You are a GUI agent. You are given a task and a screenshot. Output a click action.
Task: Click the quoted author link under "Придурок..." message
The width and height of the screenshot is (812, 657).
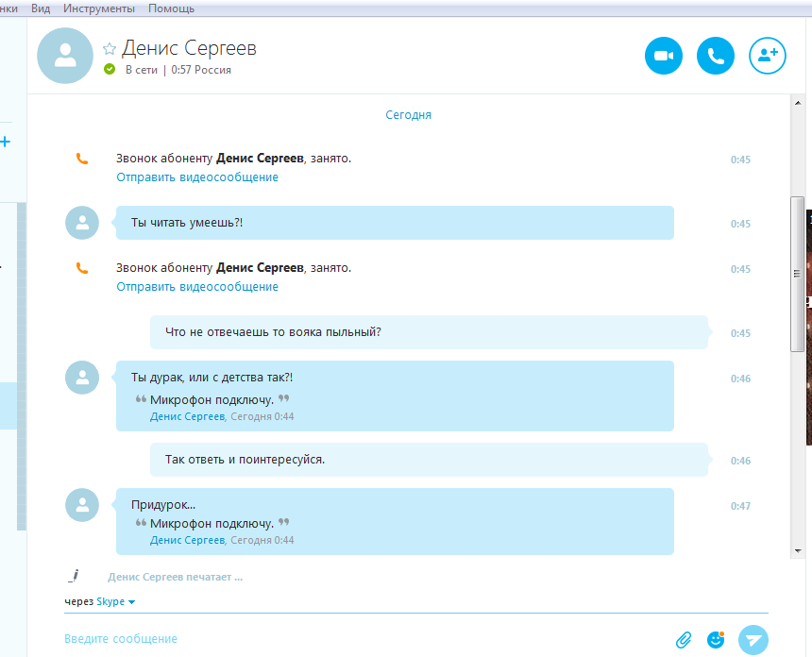[x=187, y=540]
